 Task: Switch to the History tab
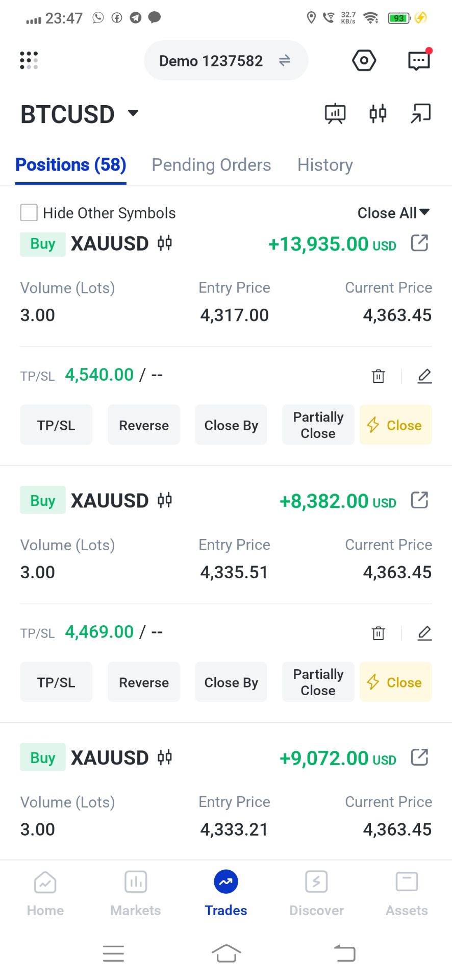(x=325, y=165)
